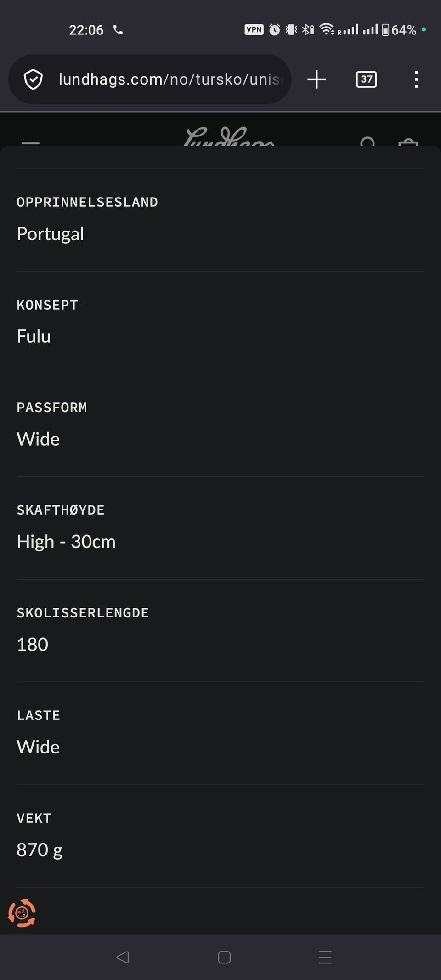The width and height of the screenshot is (441, 980).
Task: Open the orange cookie settings icon
Action: point(22,913)
